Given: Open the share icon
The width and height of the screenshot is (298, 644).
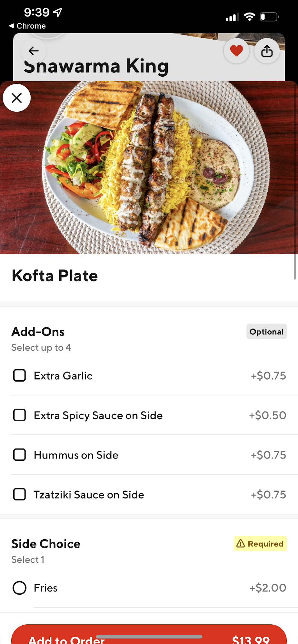Looking at the screenshot, I should coord(267,51).
